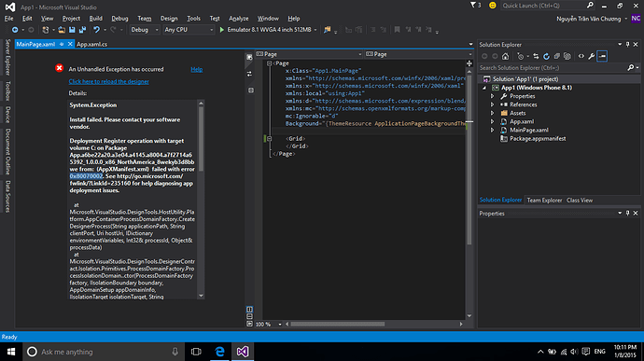Open Properties via the wrench icon
Image resolution: width=644 pixels, height=361 pixels.
click(592, 56)
